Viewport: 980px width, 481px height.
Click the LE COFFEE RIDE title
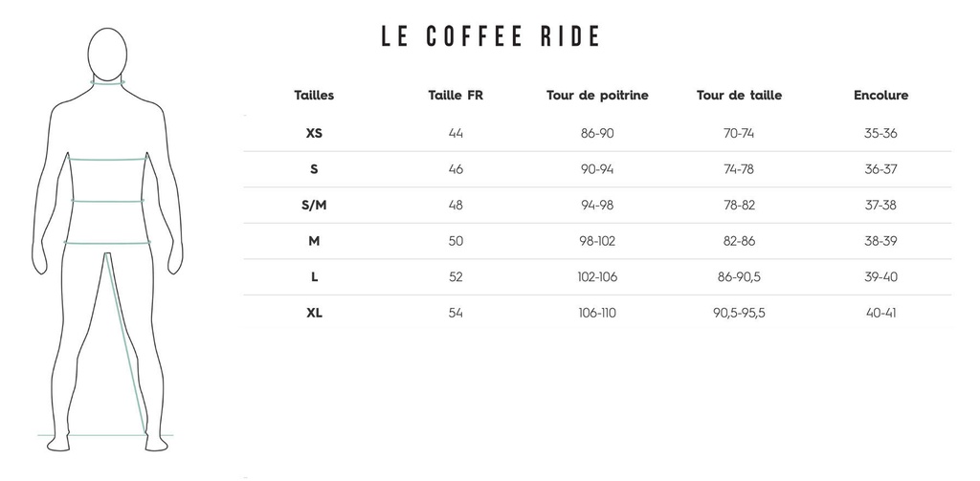[x=490, y=36]
